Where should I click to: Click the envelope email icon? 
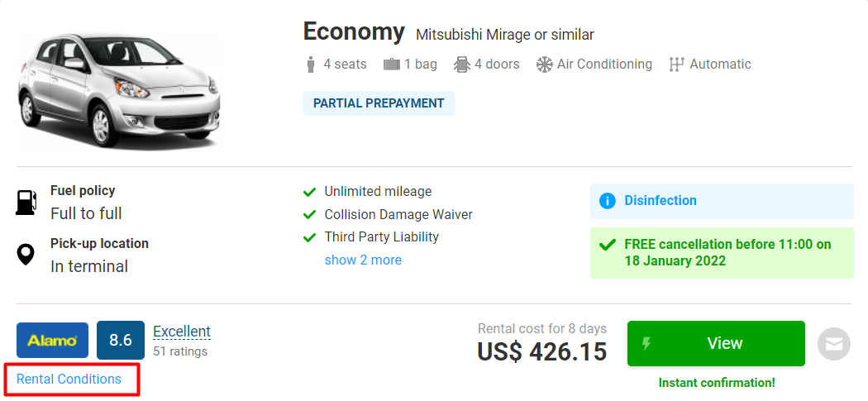(x=833, y=344)
